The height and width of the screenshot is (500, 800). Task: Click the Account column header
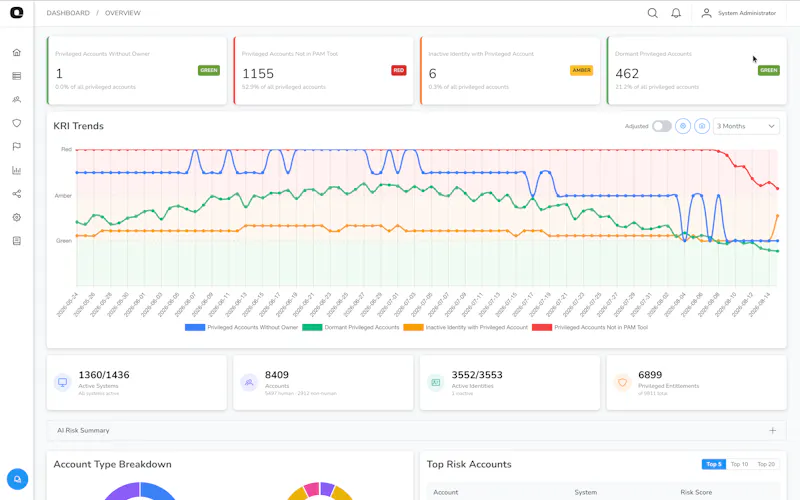coord(446,492)
